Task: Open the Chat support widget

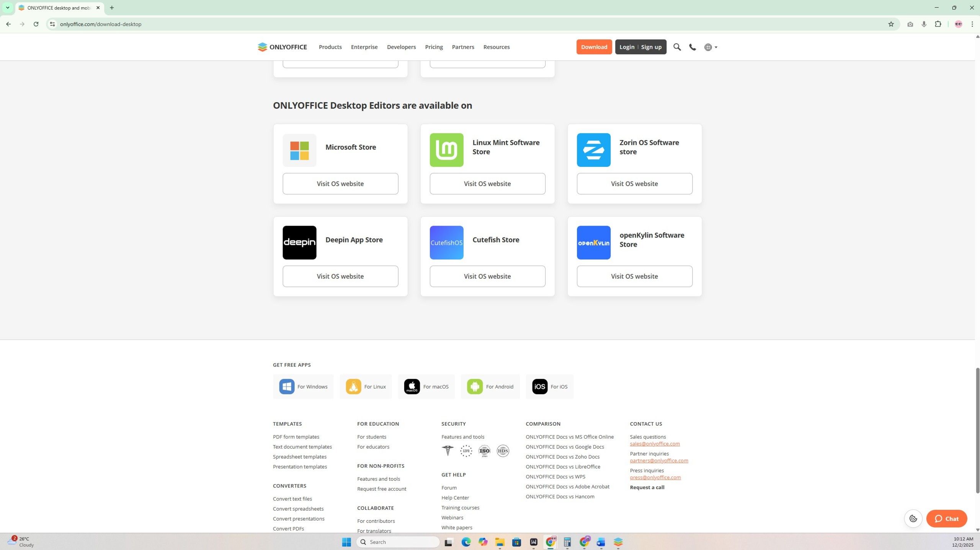Action: pos(946,519)
